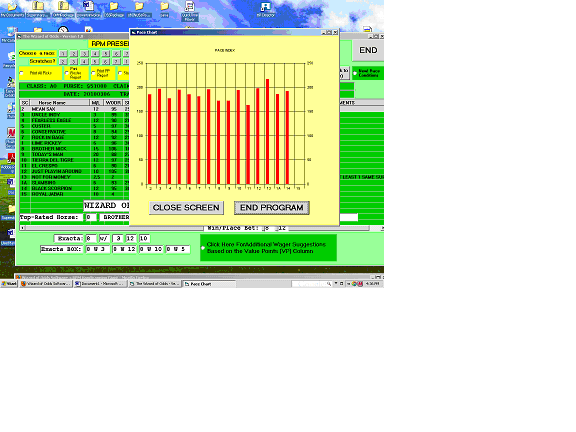
Task: Select the BROTHER NICK horse row
Action: pyautogui.click(x=75, y=149)
